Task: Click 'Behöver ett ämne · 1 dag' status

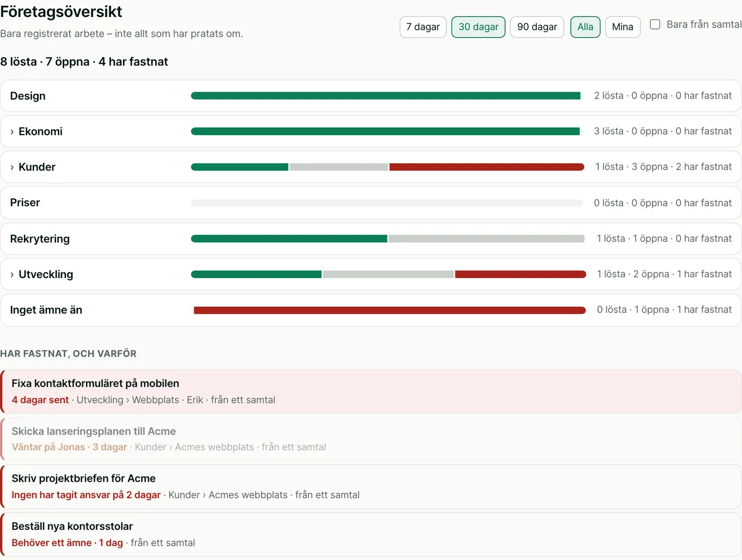Action: (67, 543)
